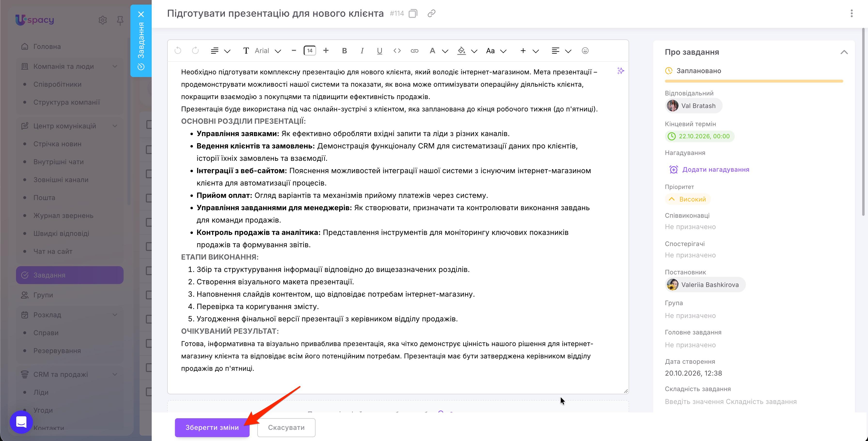Image resolution: width=868 pixels, height=441 pixels.
Task: Click the Uspacy logo
Action: [35, 20]
